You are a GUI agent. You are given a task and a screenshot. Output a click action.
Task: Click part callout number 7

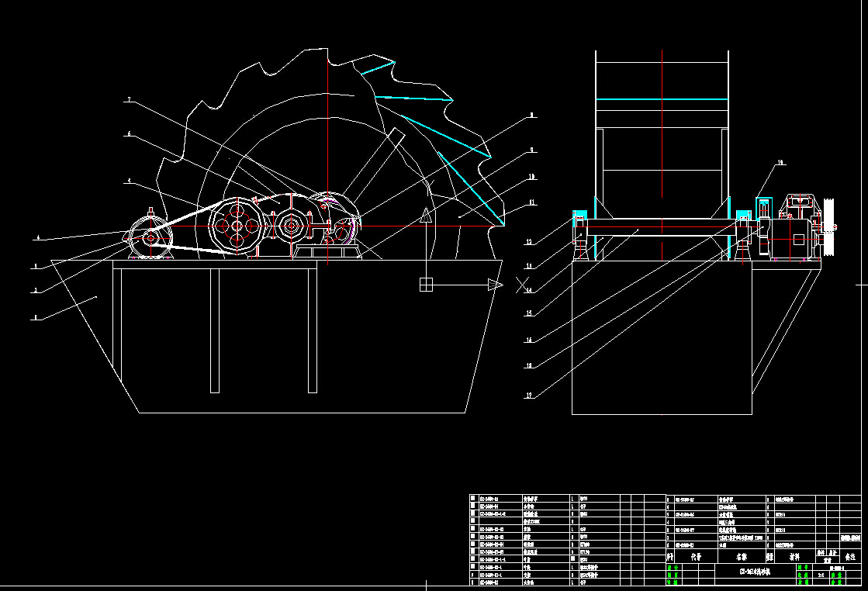[x=129, y=100]
